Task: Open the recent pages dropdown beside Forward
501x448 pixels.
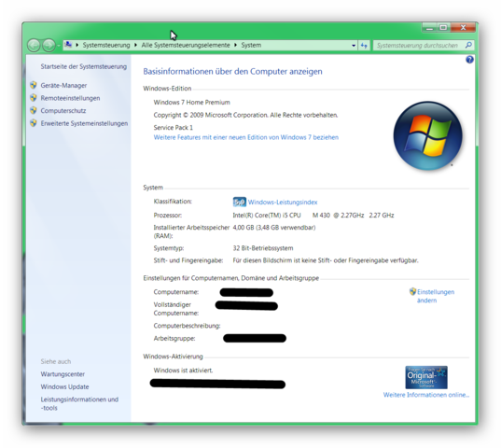Action: tap(59, 46)
